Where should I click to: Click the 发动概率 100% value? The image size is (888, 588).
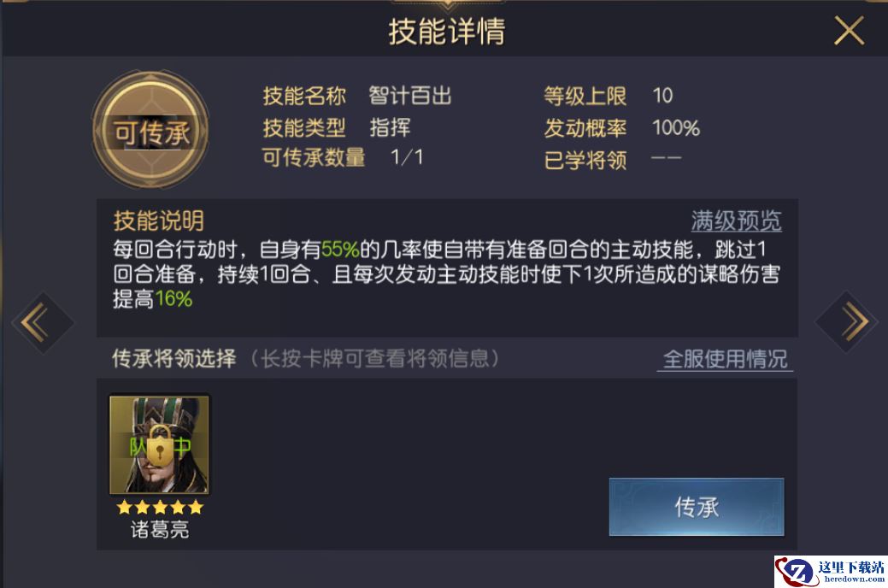(x=676, y=128)
